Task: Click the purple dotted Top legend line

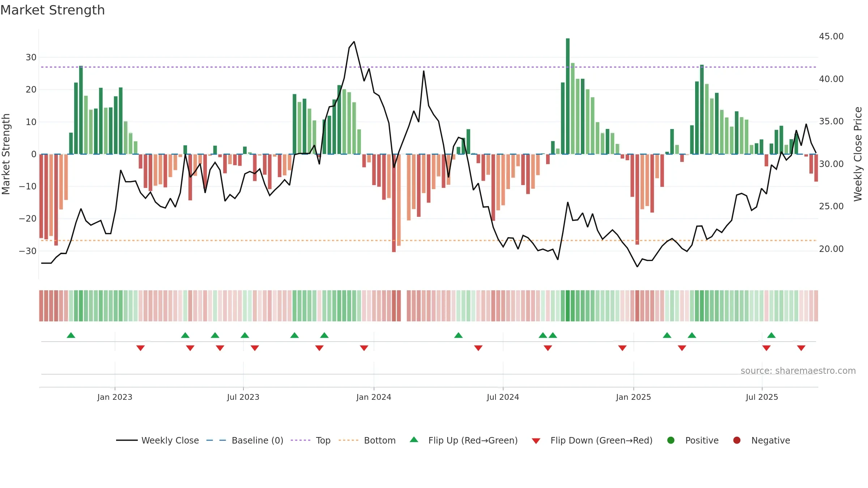Action: [301, 440]
